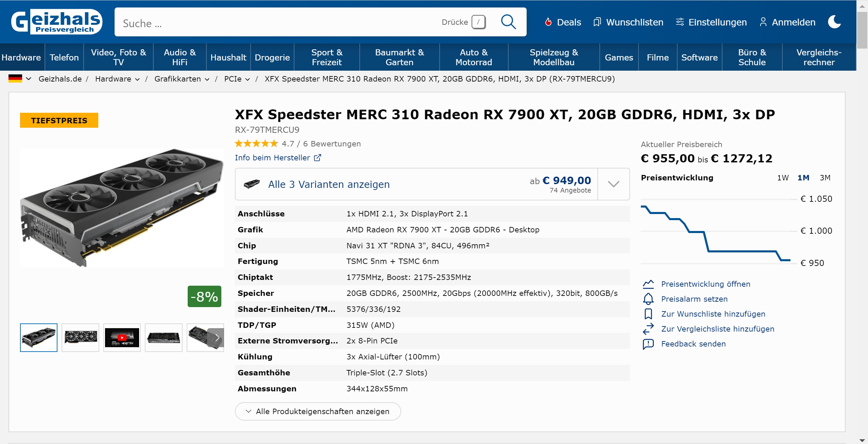
Task: Open the Grafikkarten breadcrumb dropdown
Action: click(x=207, y=79)
